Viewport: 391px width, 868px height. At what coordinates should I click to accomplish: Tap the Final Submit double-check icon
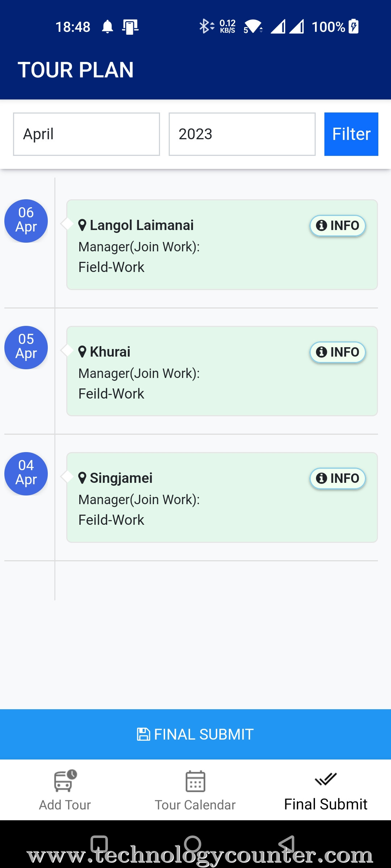(x=326, y=779)
